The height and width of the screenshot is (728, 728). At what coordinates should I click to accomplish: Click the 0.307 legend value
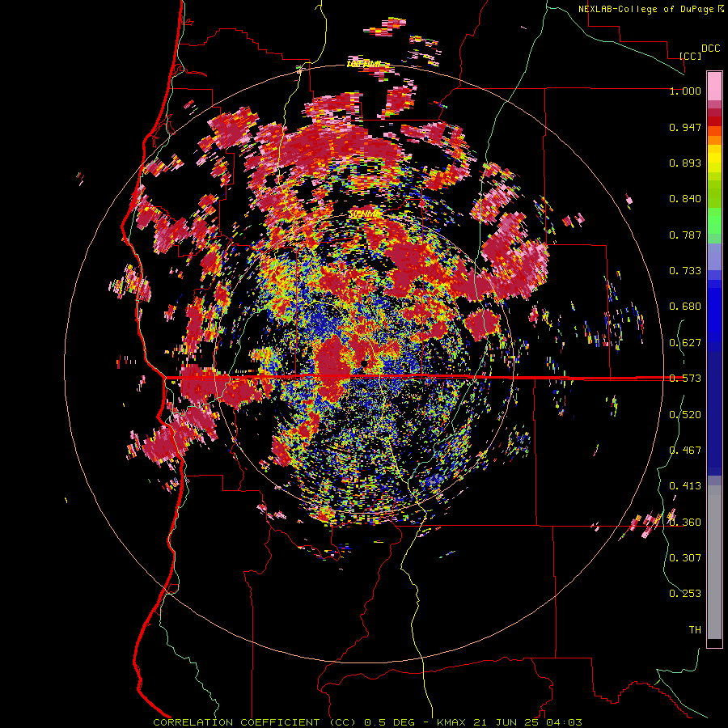click(685, 558)
